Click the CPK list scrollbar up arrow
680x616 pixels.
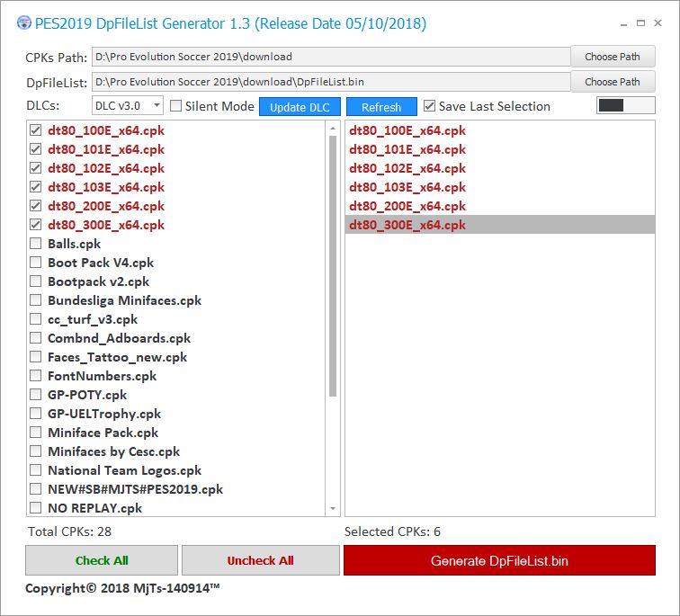(333, 129)
